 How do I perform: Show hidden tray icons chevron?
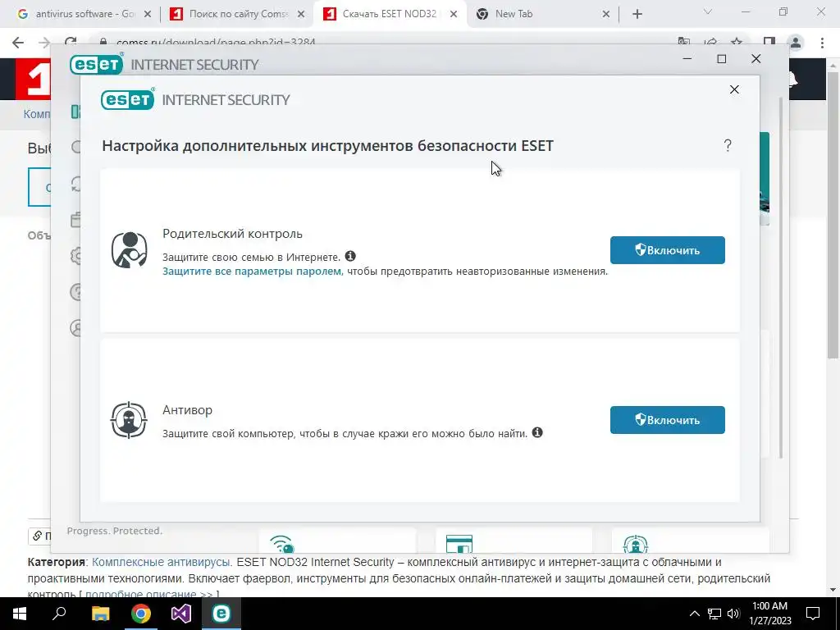pyautogui.click(x=694, y=614)
